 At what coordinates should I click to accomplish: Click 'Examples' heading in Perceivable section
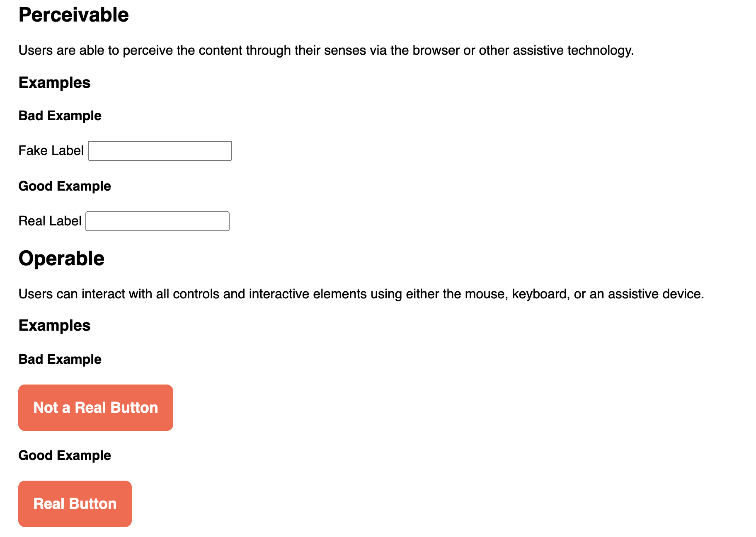(54, 83)
